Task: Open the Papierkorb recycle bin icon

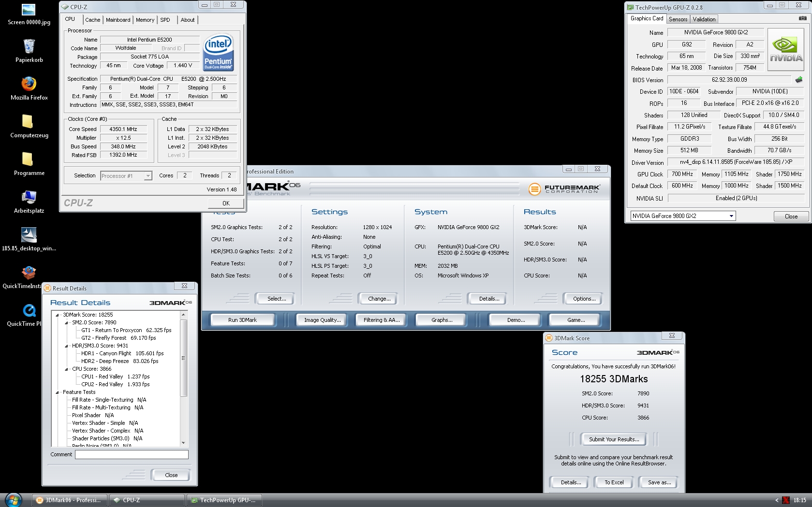Action: tap(29, 47)
